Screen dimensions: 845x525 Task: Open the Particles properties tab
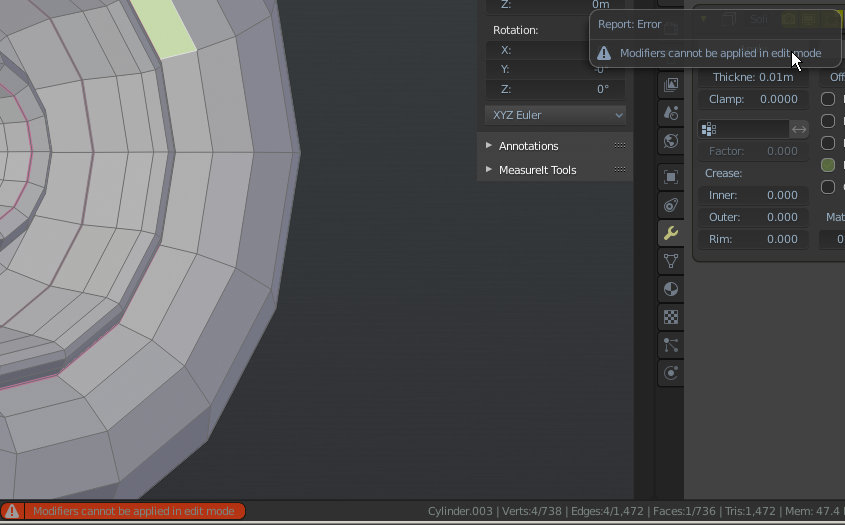click(x=671, y=345)
